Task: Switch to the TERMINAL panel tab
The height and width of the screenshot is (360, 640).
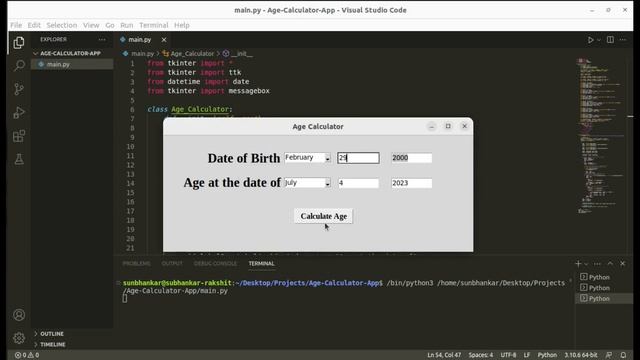Action: click(x=261, y=264)
